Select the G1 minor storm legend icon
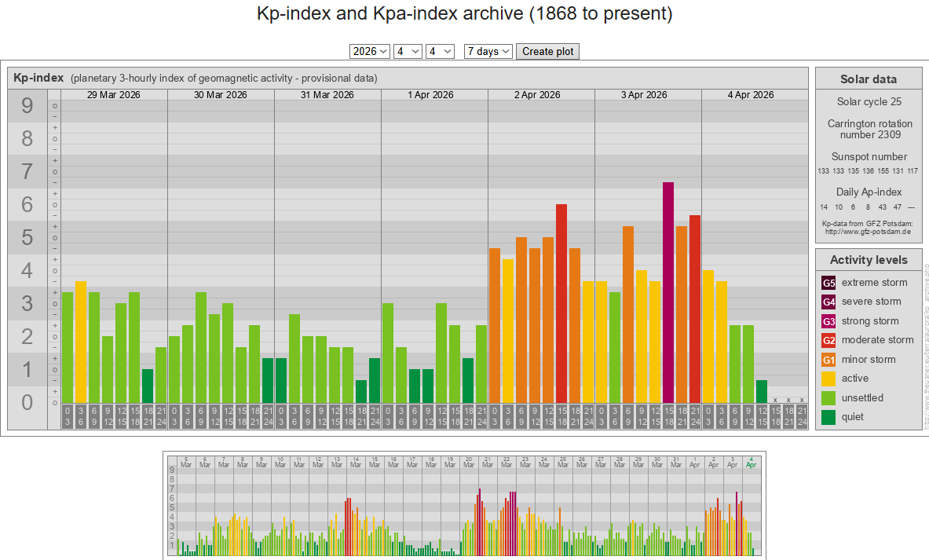Screen dimensions: 929x560 click(828, 360)
